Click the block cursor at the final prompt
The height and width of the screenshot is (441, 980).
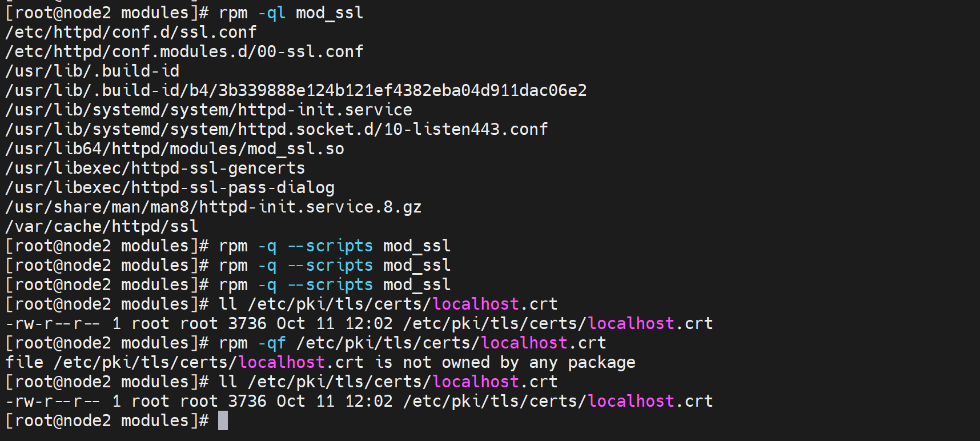tap(223, 420)
